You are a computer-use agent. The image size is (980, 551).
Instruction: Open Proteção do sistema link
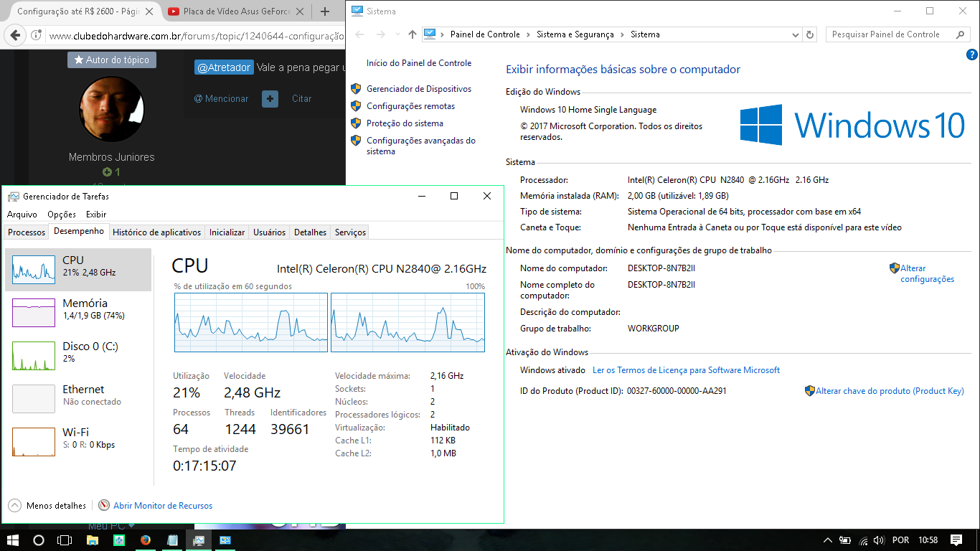(x=405, y=123)
